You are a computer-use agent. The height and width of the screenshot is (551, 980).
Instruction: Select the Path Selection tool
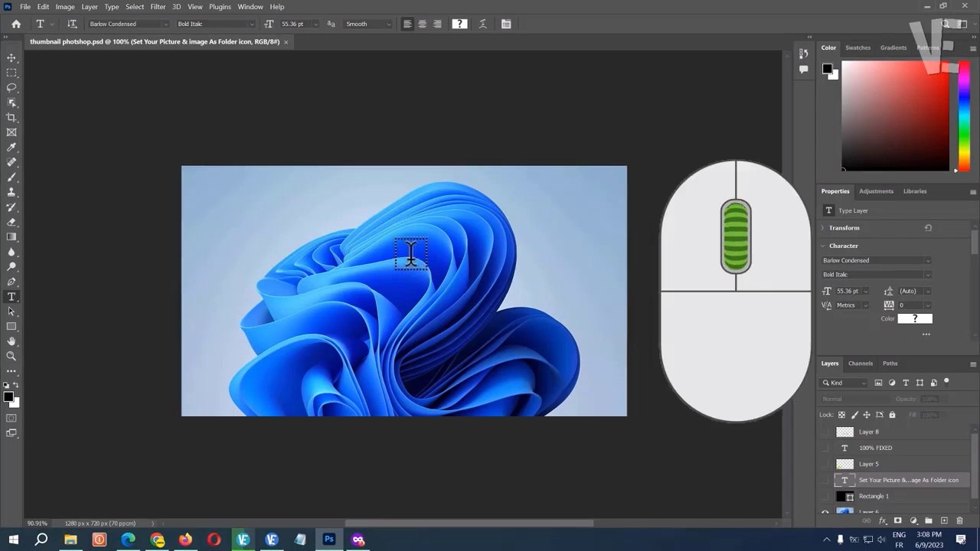tap(11, 311)
